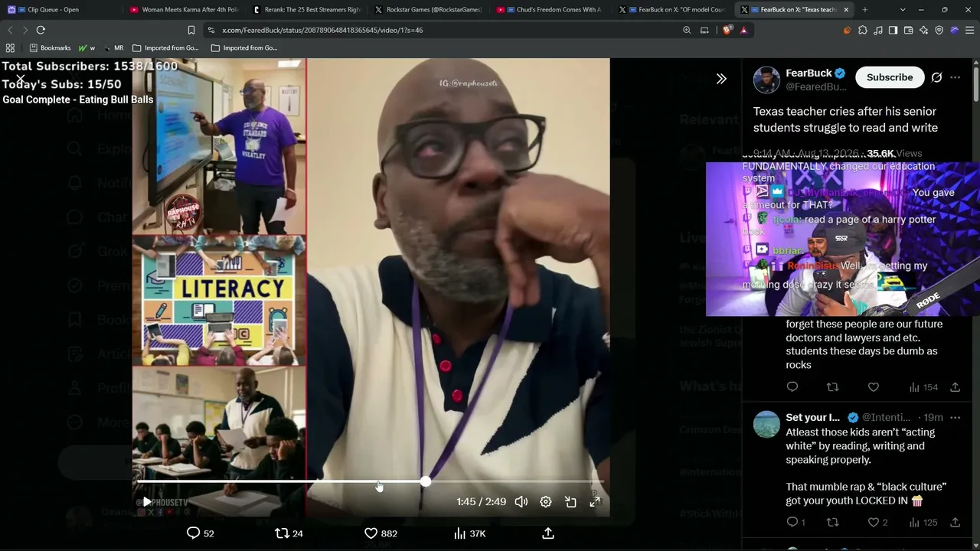Open the Imported from Go... folder beside MR

click(165, 47)
